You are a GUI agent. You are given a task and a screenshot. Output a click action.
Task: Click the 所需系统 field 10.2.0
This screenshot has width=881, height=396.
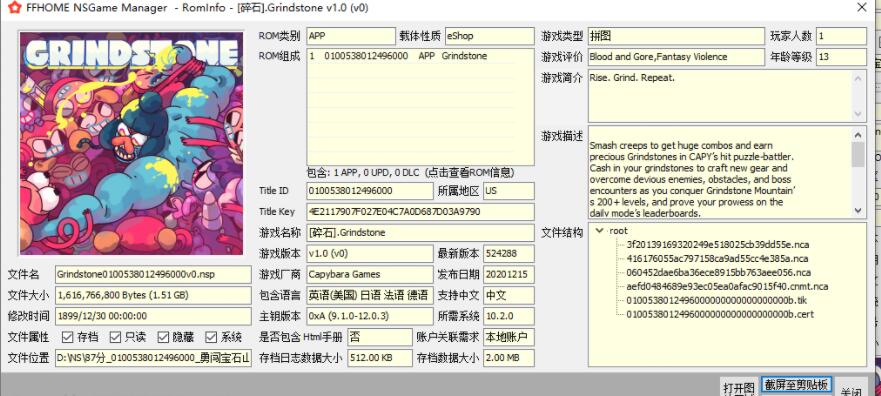[508, 316]
